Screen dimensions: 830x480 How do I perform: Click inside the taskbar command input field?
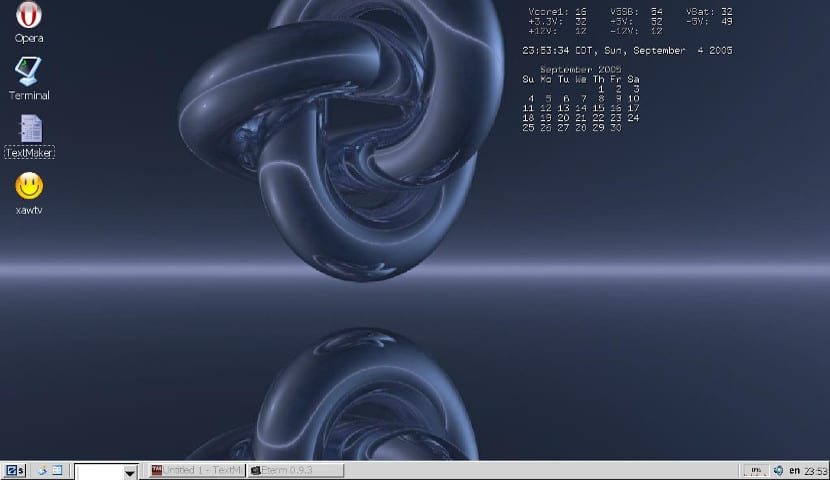[x=99, y=472]
